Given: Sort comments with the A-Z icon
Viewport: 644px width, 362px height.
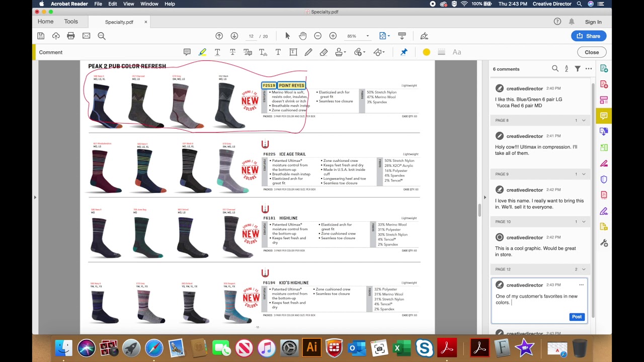Looking at the screenshot, I should [567, 69].
